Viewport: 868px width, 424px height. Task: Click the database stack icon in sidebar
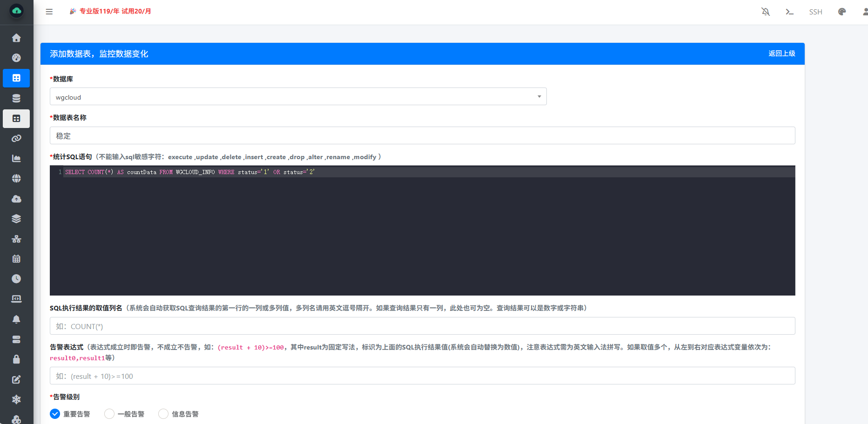click(16, 98)
